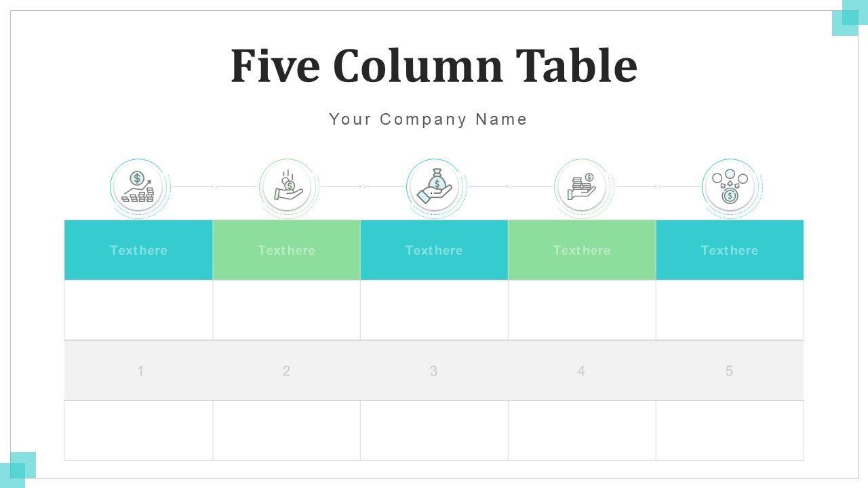The width and height of the screenshot is (868, 488).
Task: Click the hand catching falling coins icon
Action: (x=287, y=186)
